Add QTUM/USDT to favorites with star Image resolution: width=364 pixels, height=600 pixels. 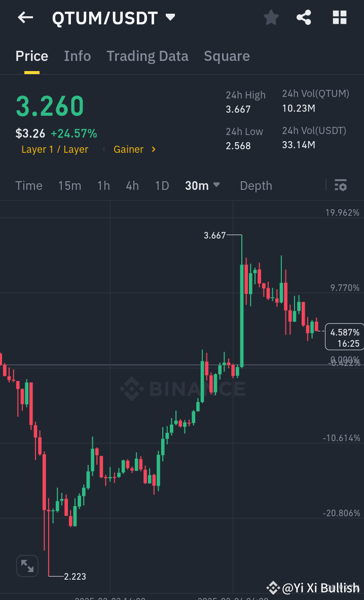coord(271,17)
